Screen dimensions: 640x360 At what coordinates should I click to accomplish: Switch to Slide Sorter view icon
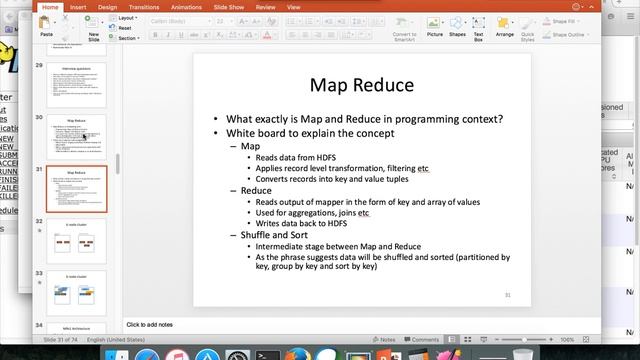click(x=467, y=340)
